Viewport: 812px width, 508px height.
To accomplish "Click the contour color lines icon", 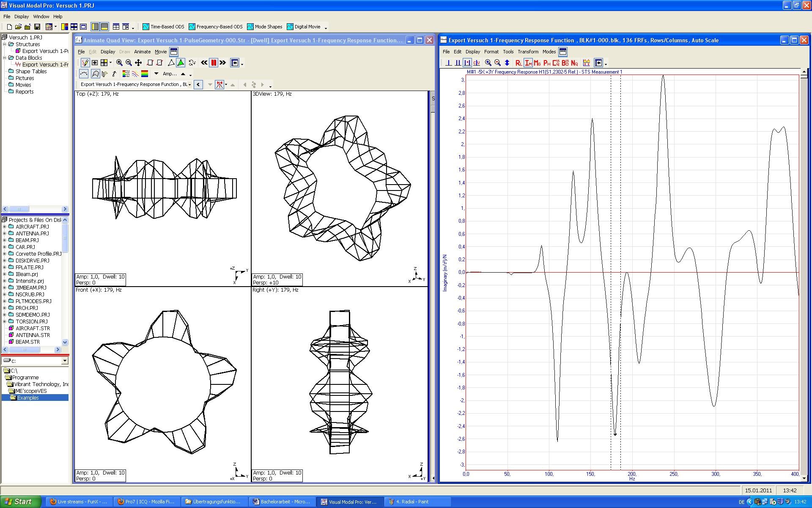I will click(x=135, y=74).
